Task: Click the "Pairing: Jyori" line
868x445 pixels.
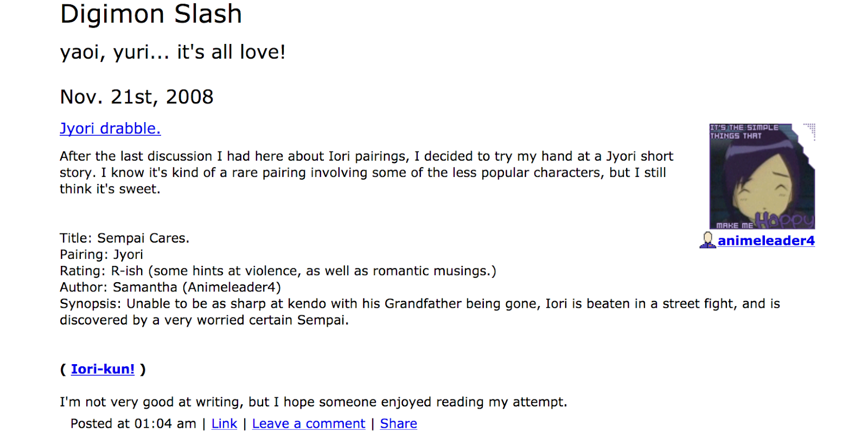Action: click(x=101, y=255)
